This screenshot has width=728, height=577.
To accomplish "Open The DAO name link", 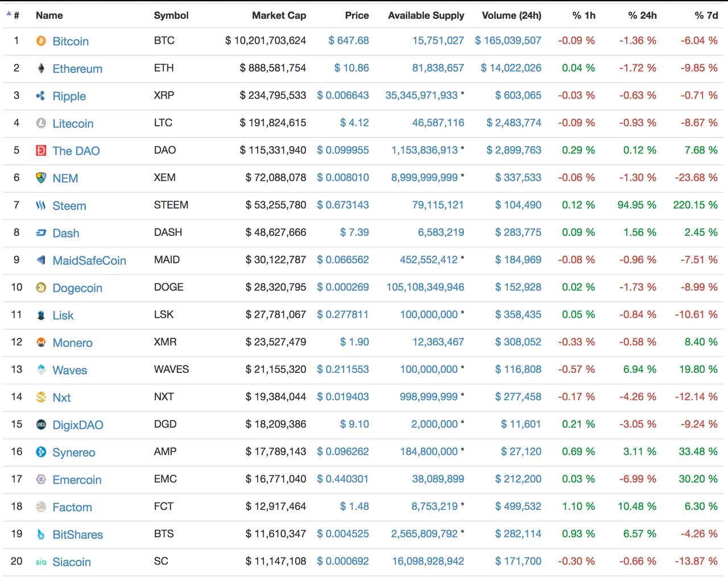I will click(76, 151).
